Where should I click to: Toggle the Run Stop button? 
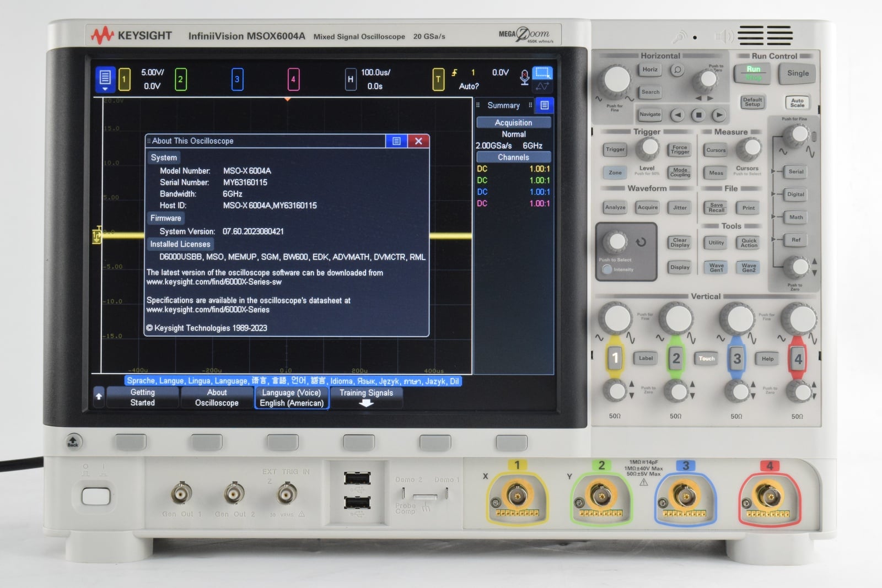[753, 73]
